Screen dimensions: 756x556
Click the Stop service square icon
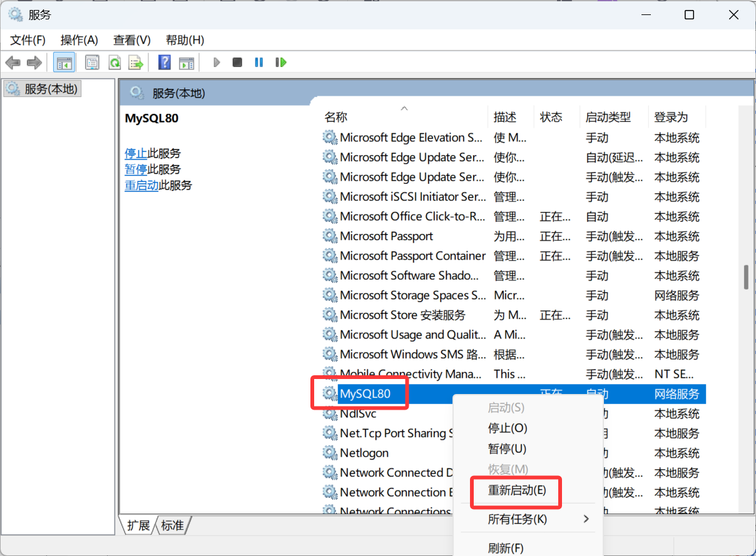tap(237, 63)
